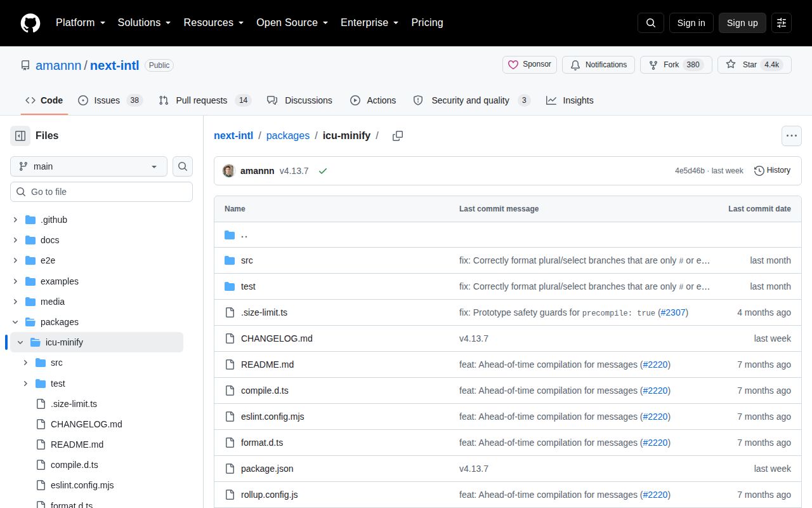Open #2220 link in README.md row
The width and height of the screenshot is (812, 508).
coord(655,364)
